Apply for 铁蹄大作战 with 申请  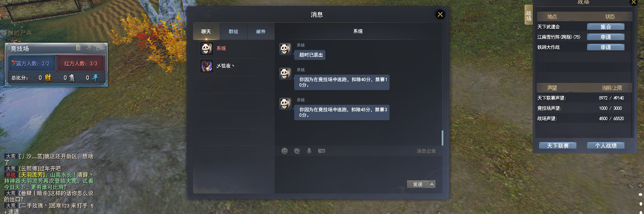[x=606, y=47]
